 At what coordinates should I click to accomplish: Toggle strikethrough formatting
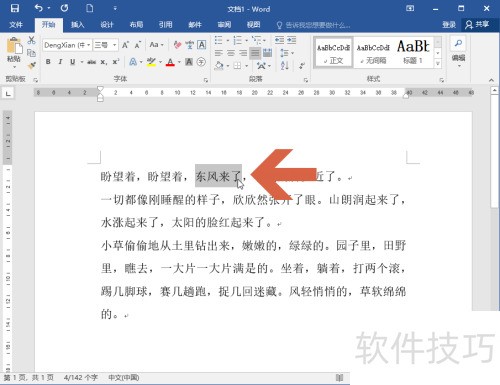(x=92, y=62)
